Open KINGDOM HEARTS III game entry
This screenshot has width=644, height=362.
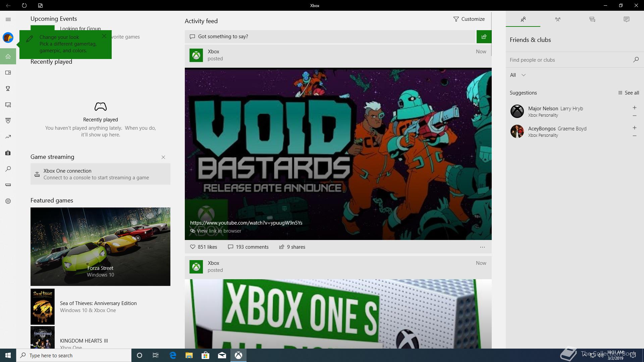pos(100,338)
